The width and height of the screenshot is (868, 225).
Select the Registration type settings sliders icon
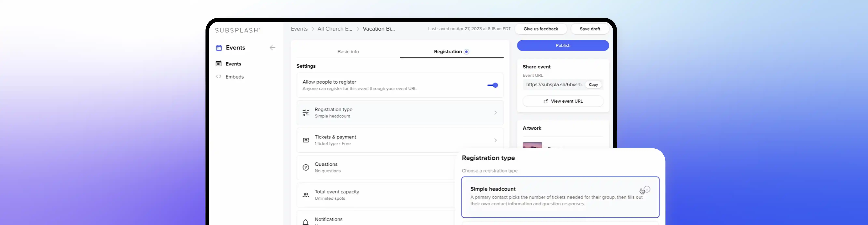point(305,112)
